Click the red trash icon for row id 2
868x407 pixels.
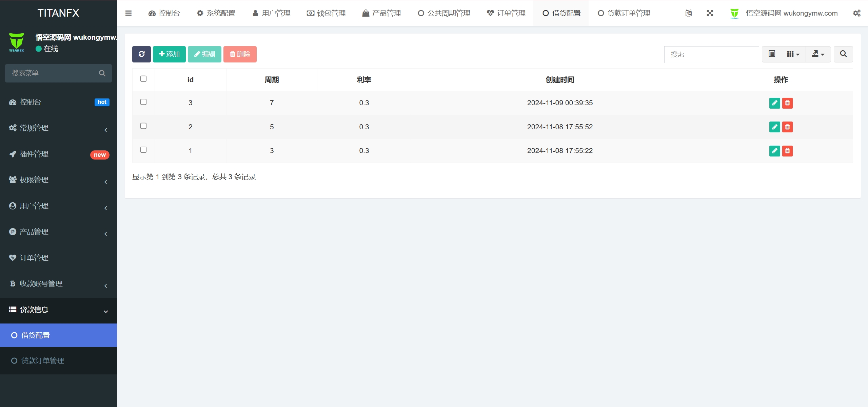787,127
